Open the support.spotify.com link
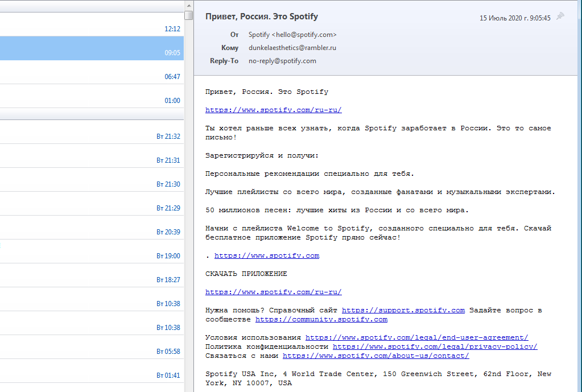 point(403,310)
